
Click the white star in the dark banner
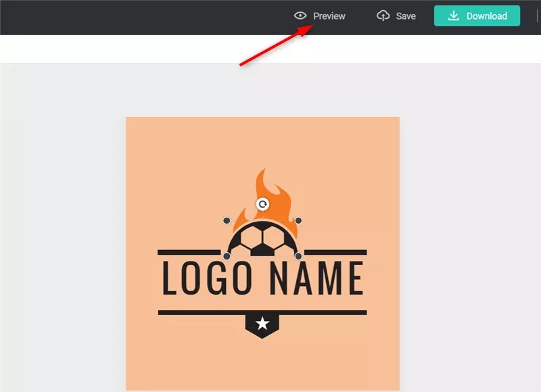point(262,322)
